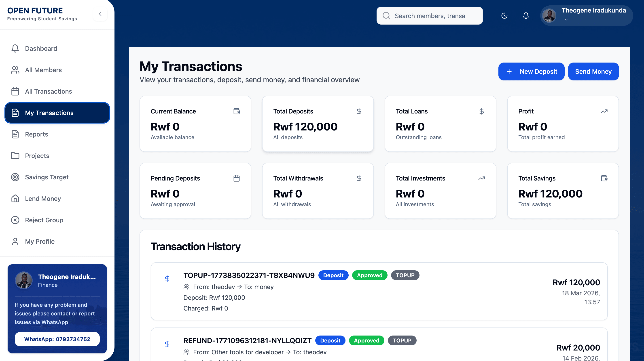Click the Send Money button
The height and width of the screenshot is (361, 644).
point(593,71)
